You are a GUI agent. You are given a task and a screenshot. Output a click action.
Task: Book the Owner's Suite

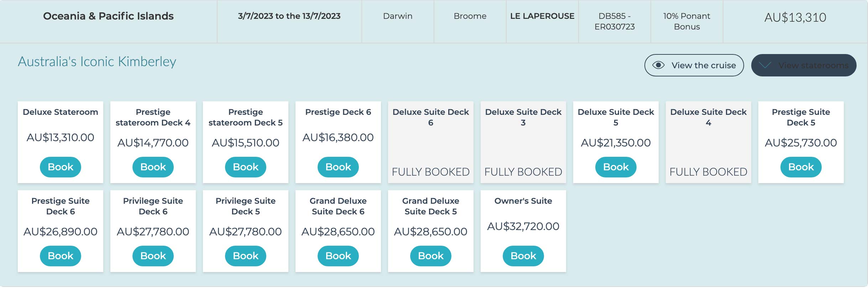pos(523,256)
